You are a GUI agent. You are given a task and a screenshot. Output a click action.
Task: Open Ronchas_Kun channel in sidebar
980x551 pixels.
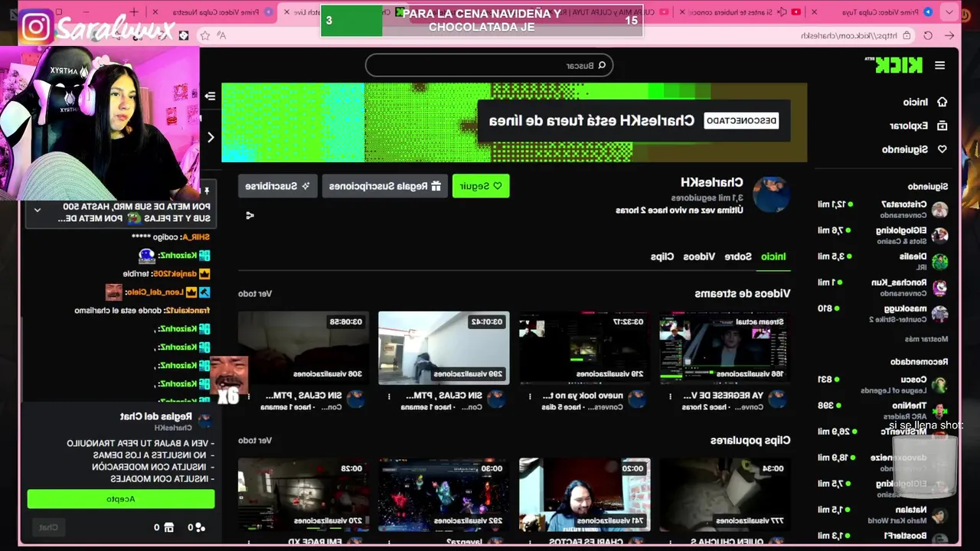coord(883,287)
